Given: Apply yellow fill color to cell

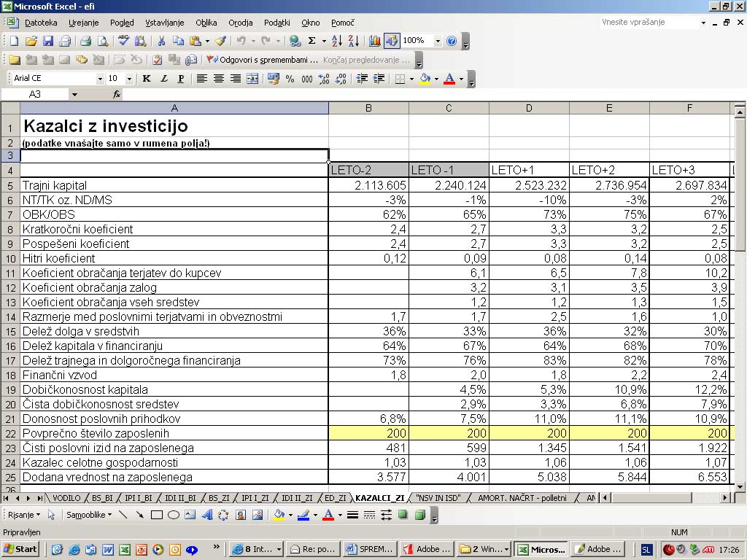Looking at the screenshot, I should [425, 79].
